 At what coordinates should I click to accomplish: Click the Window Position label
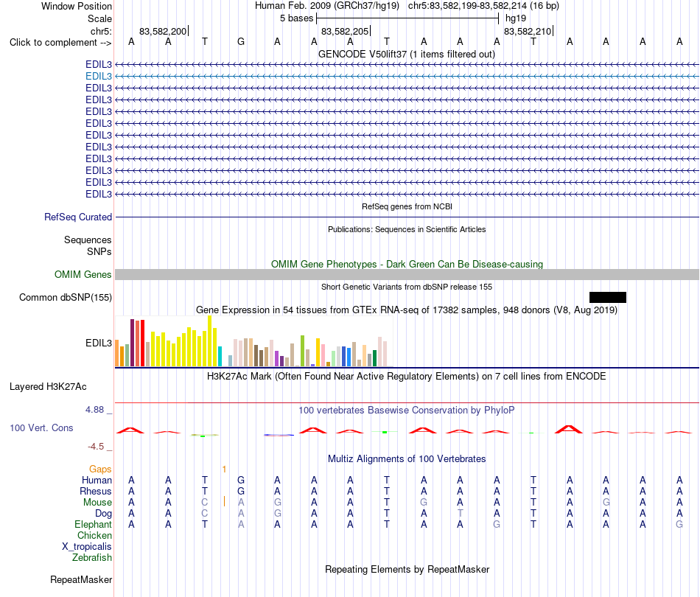point(77,6)
